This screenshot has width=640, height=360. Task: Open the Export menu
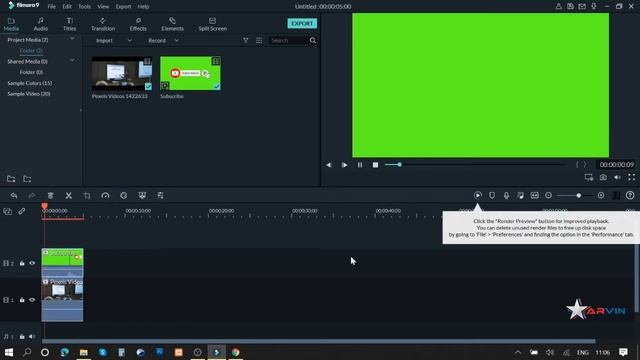point(123,7)
